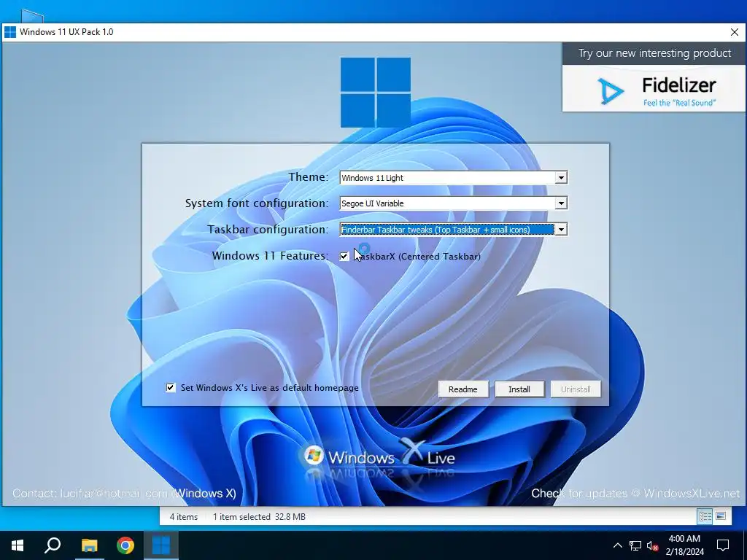Switch Explorer to large icons view

[x=721, y=516]
